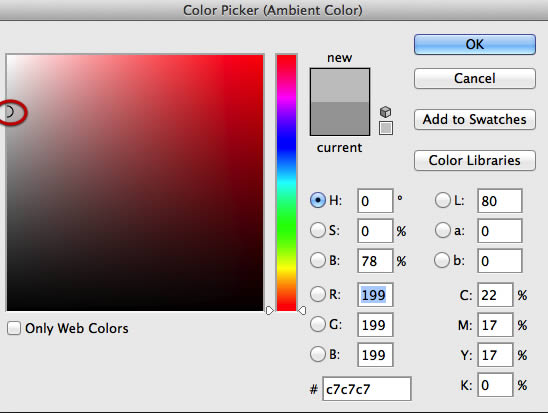Click the C cyan percent field

(x=495, y=295)
